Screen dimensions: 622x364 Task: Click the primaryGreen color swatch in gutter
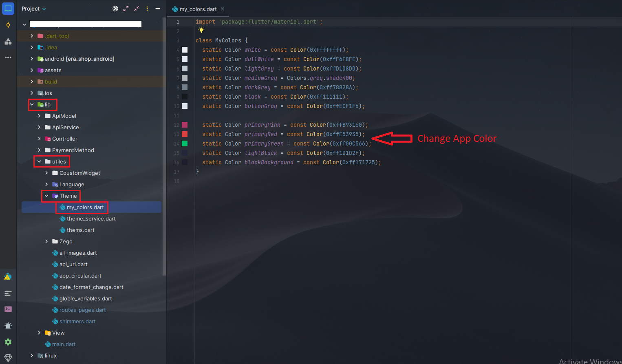pyautogui.click(x=185, y=143)
